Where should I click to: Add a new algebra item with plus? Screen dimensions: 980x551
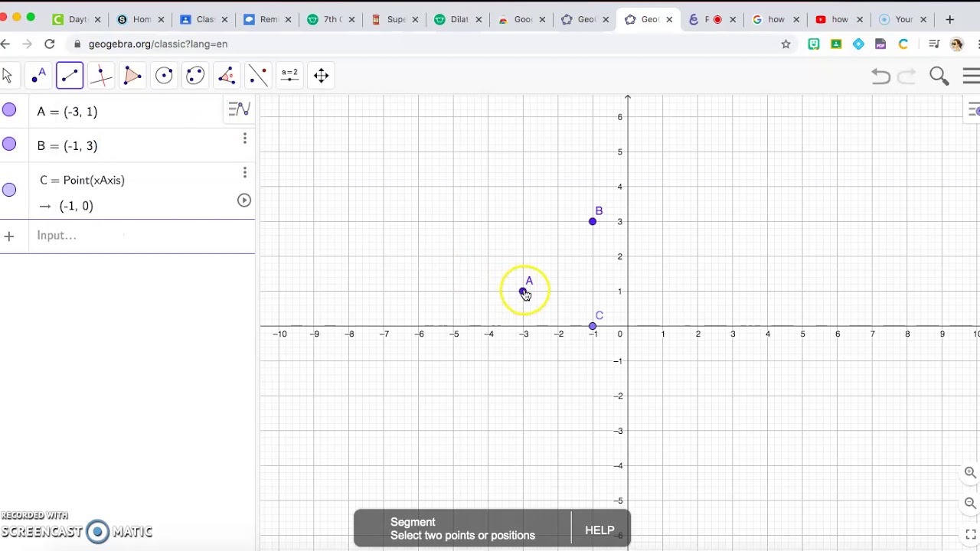click(x=9, y=236)
